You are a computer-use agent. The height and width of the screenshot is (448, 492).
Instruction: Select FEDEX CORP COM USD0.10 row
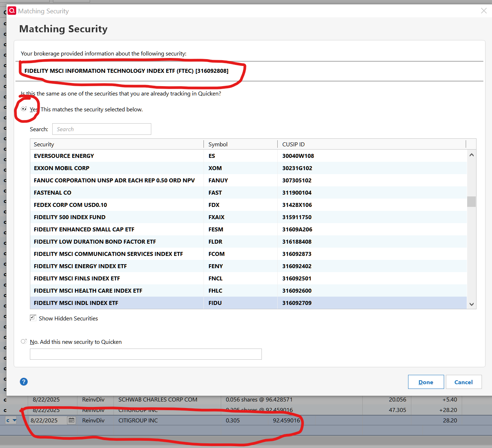point(249,205)
